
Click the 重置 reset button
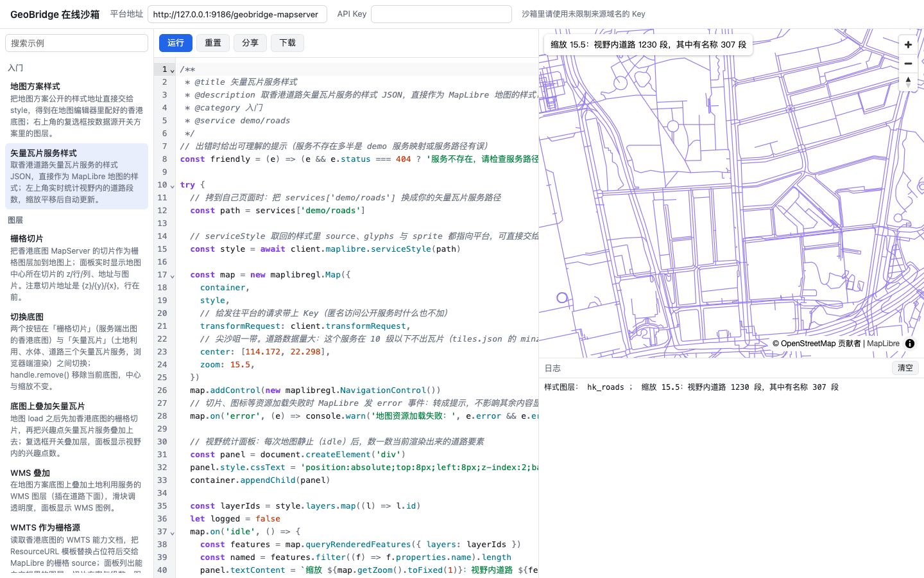click(x=213, y=43)
